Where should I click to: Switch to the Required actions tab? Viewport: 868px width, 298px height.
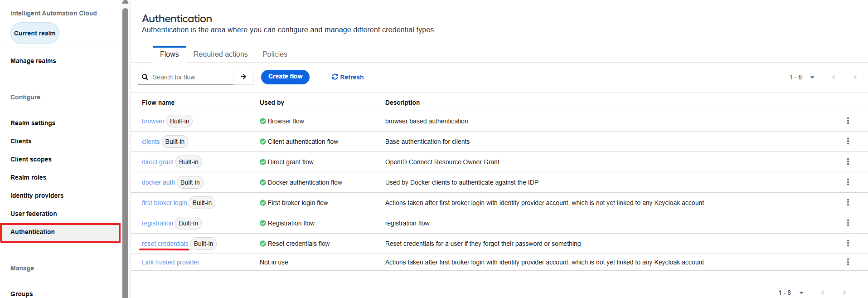tap(221, 54)
